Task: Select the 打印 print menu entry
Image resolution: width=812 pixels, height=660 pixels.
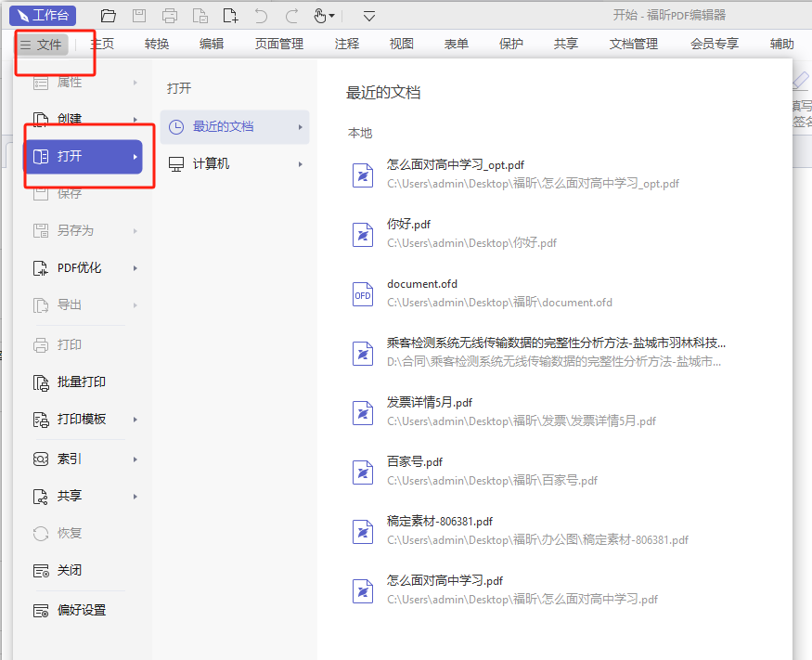Action: (x=84, y=344)
